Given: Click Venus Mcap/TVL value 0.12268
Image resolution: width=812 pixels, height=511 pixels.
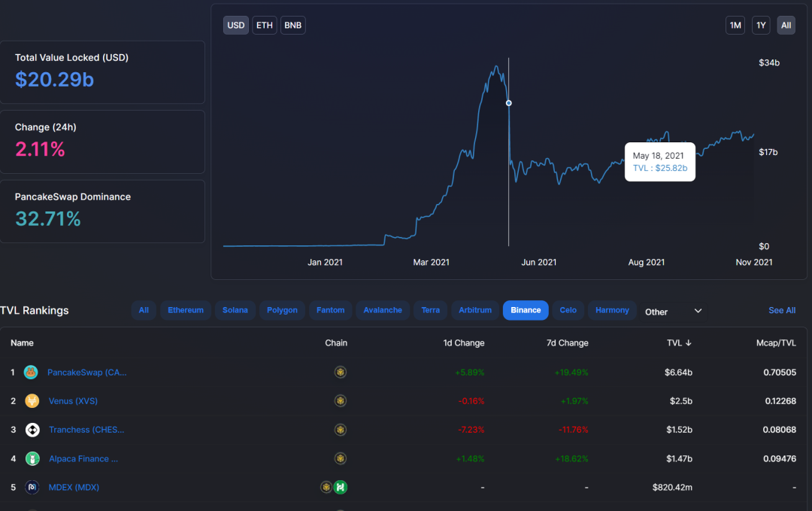Looking at the screenshot, I should (x=780, y=400).
